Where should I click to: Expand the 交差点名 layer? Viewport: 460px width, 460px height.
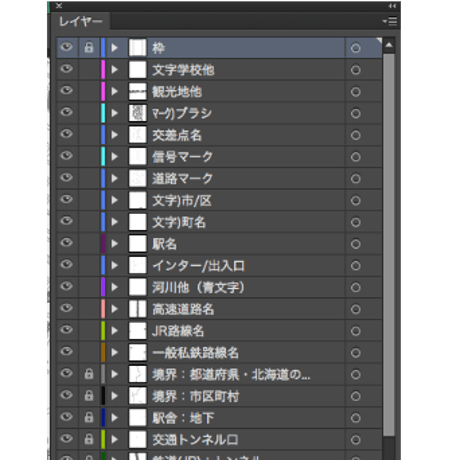pos(114,135)
